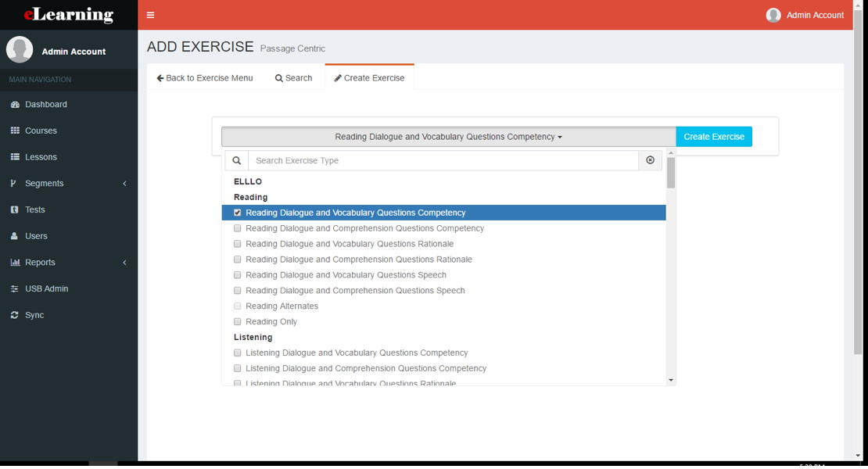Click the Create Exercise button

[713, 136]
